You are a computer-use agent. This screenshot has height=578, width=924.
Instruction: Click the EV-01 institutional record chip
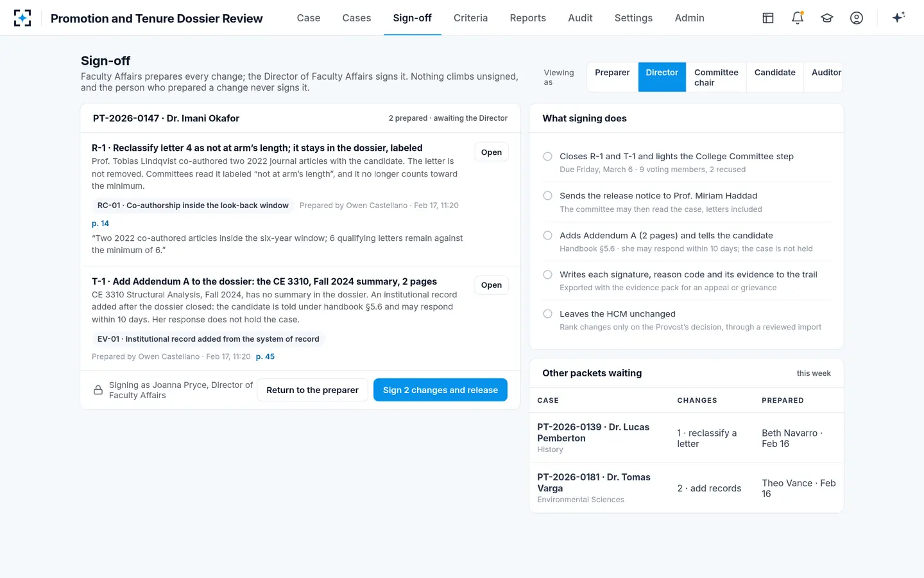point(209,339)
